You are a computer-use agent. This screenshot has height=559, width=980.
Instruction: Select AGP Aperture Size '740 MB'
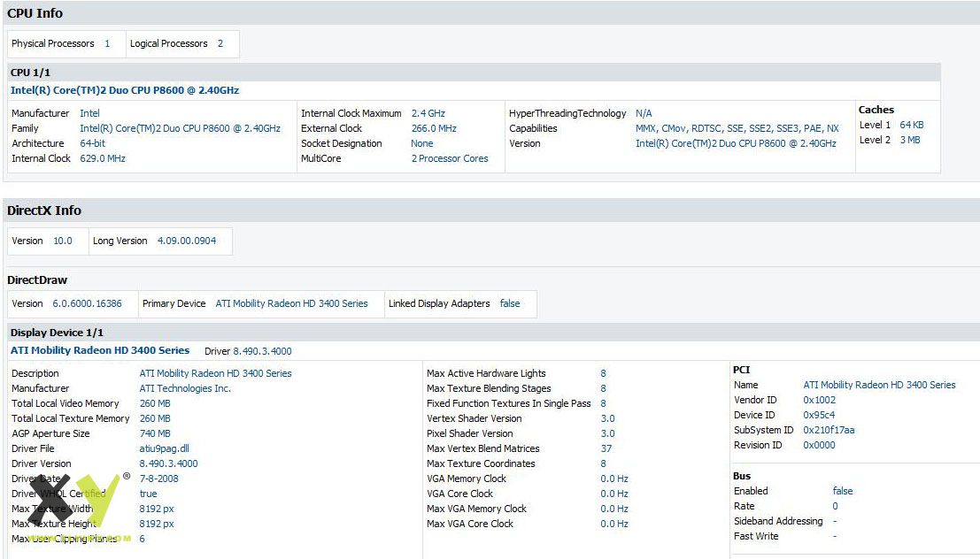[x=154, y=433]
